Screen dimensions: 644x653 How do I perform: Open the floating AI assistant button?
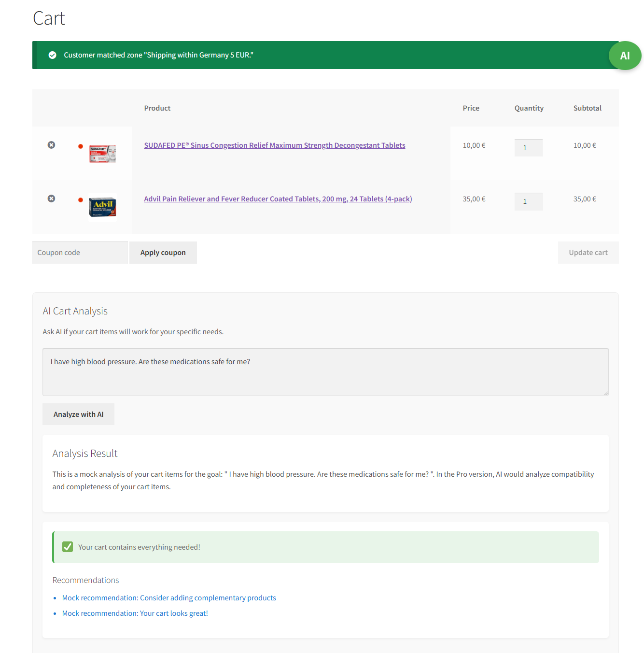click(625, 56)
